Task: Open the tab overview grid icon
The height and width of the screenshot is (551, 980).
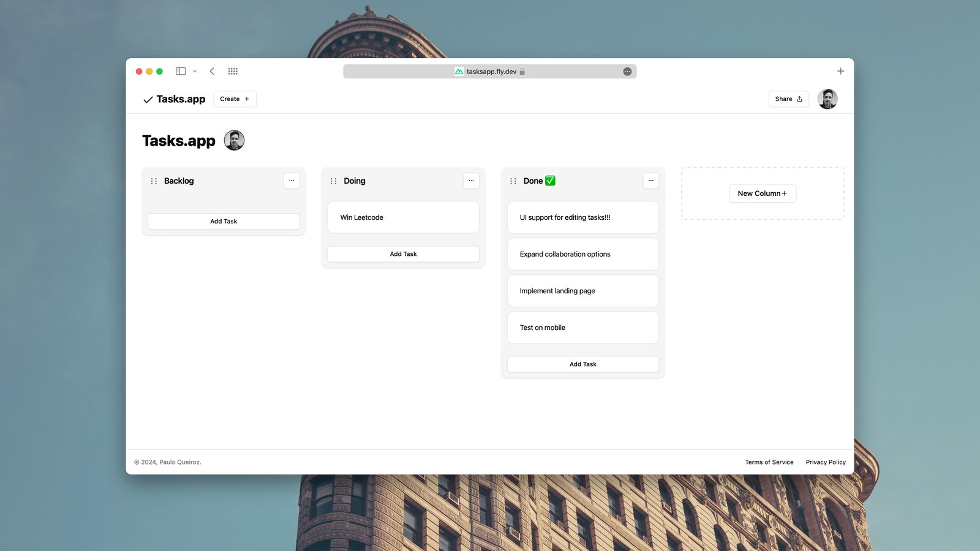Action: pos(233,71)
